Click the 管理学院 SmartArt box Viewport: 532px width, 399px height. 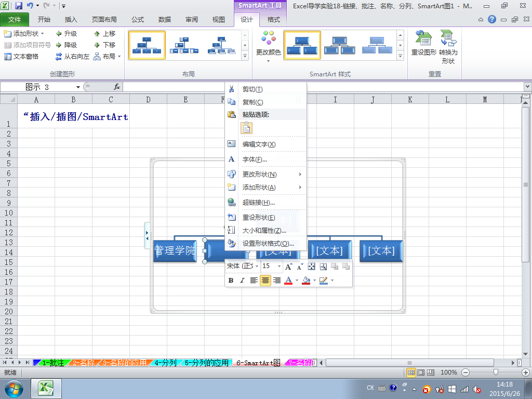pos(175,251)
